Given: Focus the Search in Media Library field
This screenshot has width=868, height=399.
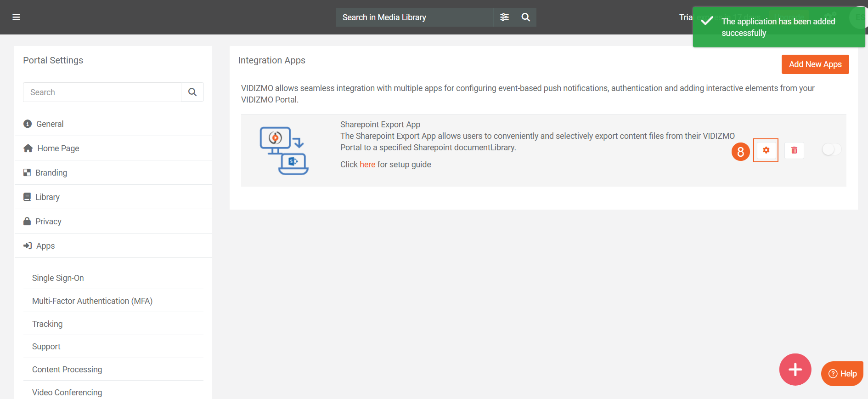Looking at the screenshot, I should (414, 17).
